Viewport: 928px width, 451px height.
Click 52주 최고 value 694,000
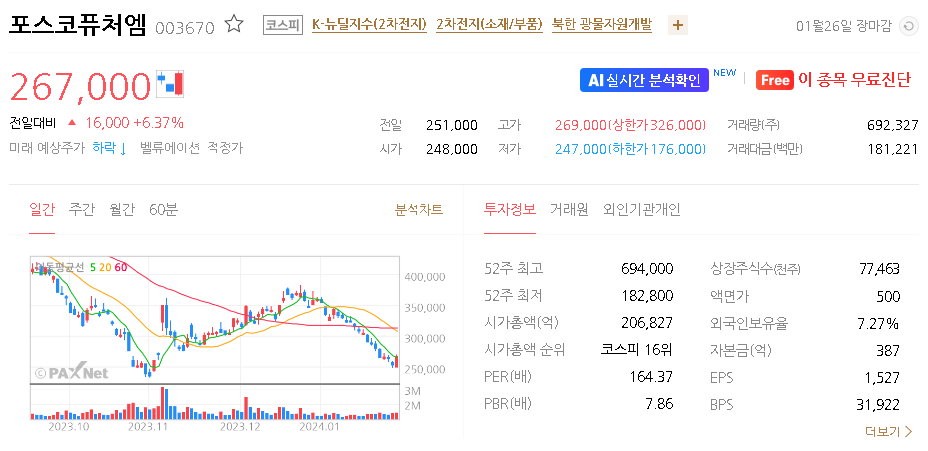(x=647, y=269)
